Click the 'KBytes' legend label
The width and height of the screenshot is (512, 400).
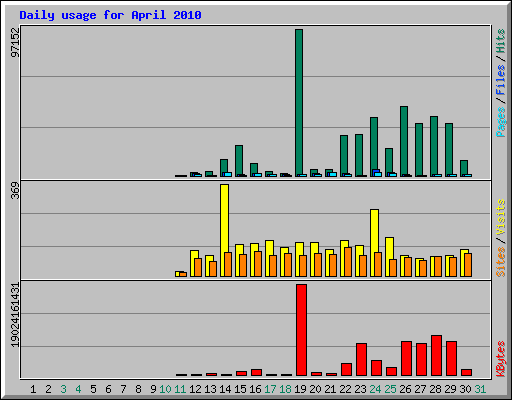[x=500, y=359]
